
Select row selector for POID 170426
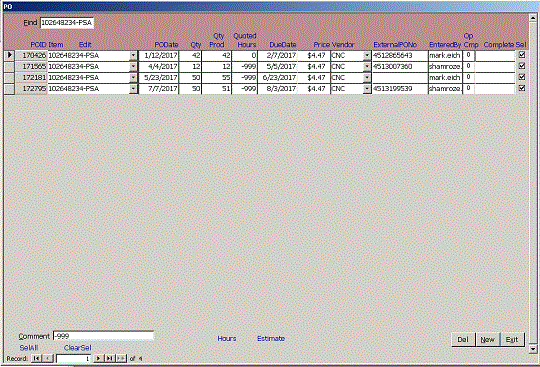point(10,55)
